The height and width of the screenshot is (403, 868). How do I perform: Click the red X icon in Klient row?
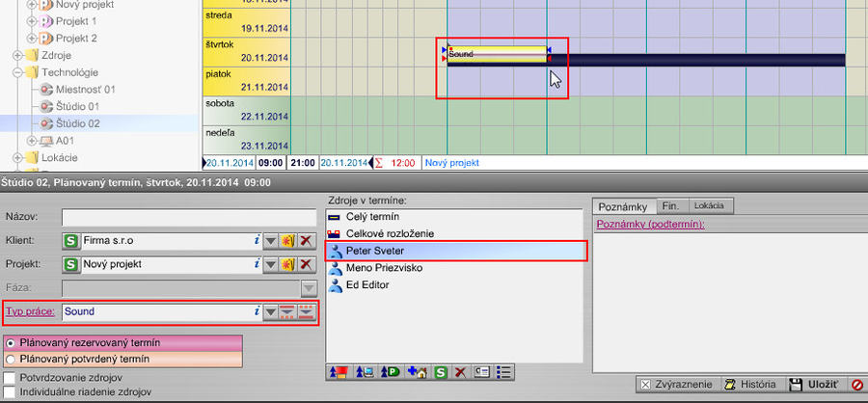[x=306, y=240]
